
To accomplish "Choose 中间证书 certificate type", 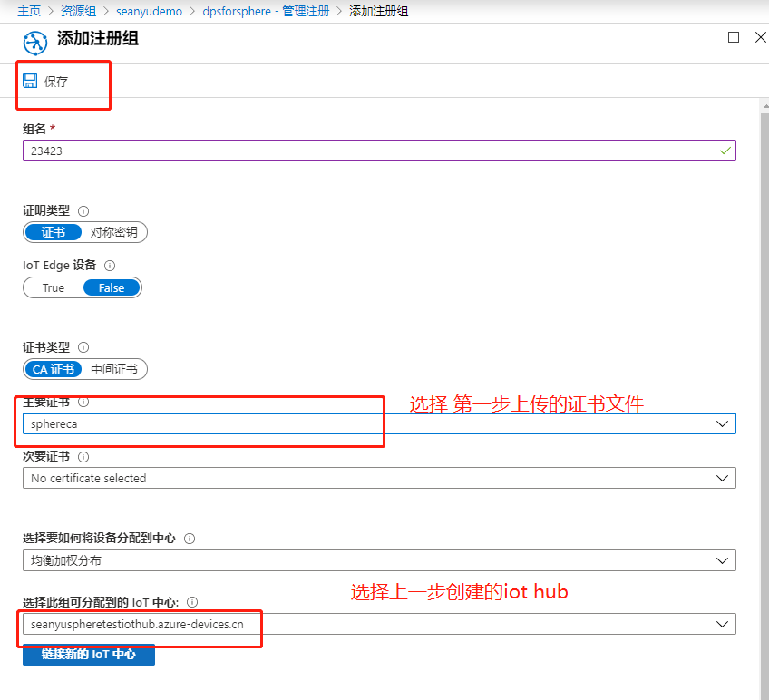I will pos(113,369).
